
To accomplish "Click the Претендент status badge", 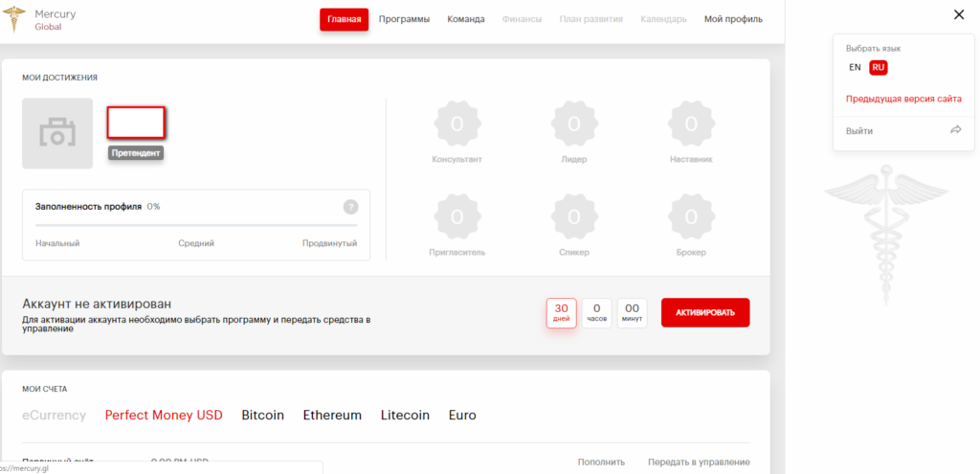I will (136, 153).
